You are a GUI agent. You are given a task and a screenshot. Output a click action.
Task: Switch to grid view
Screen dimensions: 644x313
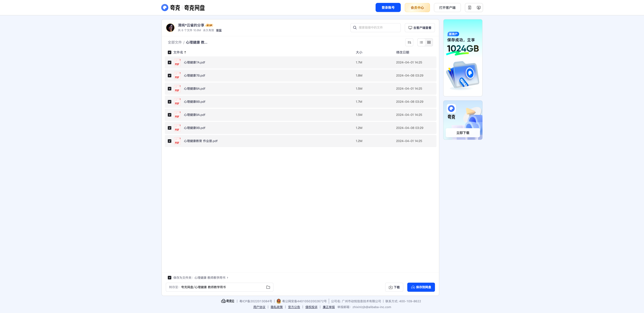[x=429, y=42]
